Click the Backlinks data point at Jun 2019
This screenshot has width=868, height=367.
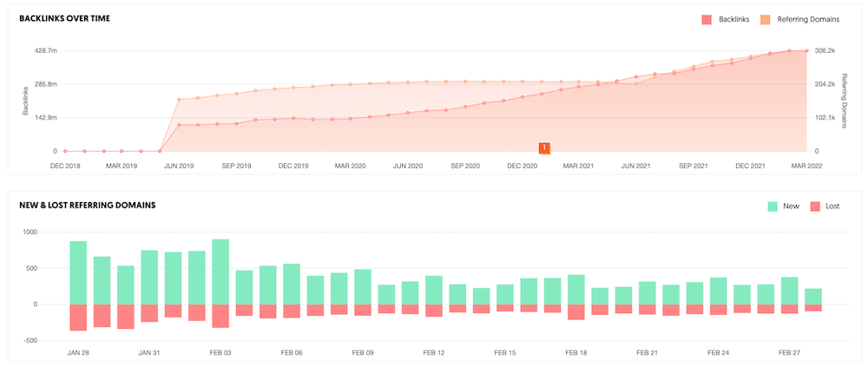(179, 125)
